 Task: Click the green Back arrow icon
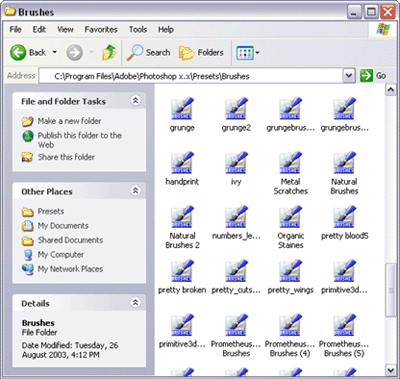[x=18, y=53]
